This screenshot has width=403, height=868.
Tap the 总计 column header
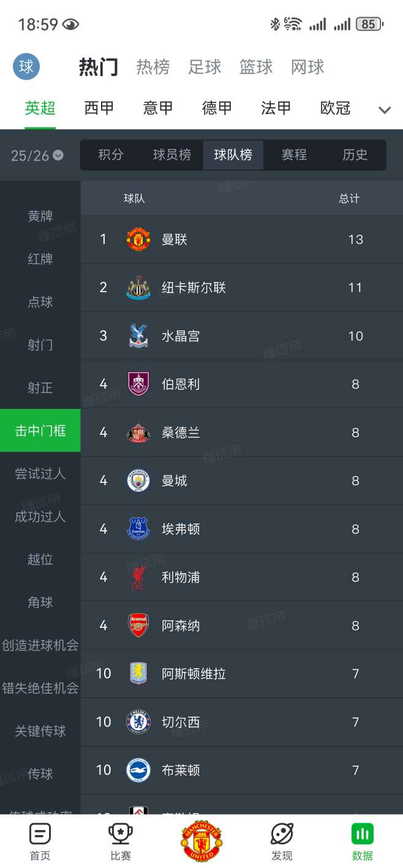349,199
